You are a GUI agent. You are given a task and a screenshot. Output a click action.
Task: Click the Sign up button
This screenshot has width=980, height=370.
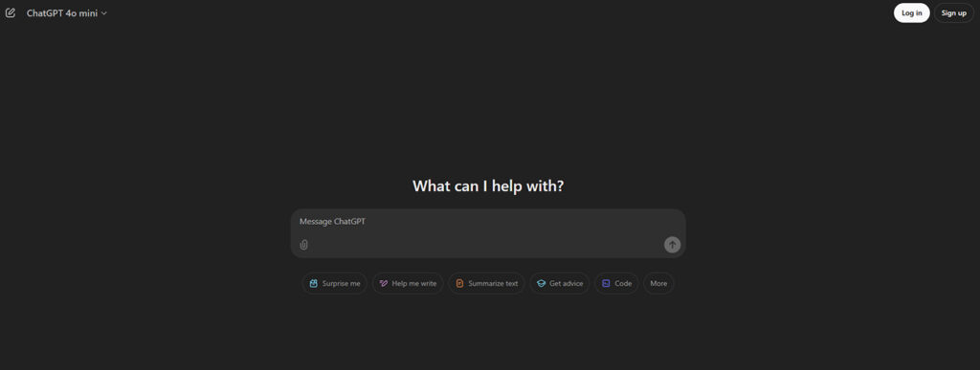953,13
